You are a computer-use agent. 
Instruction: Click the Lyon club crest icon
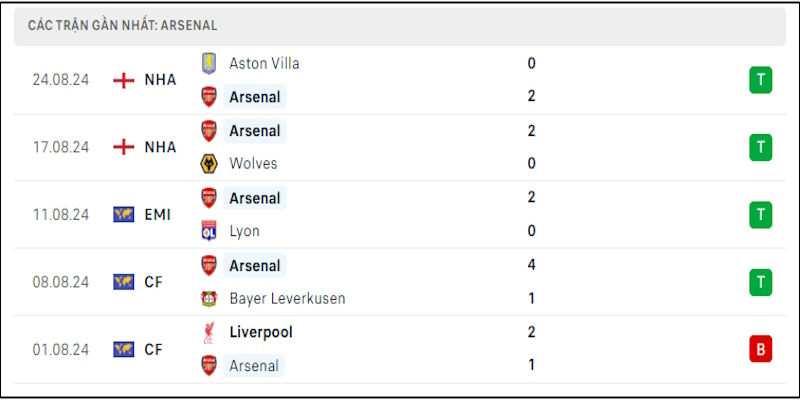pos(209,231)
